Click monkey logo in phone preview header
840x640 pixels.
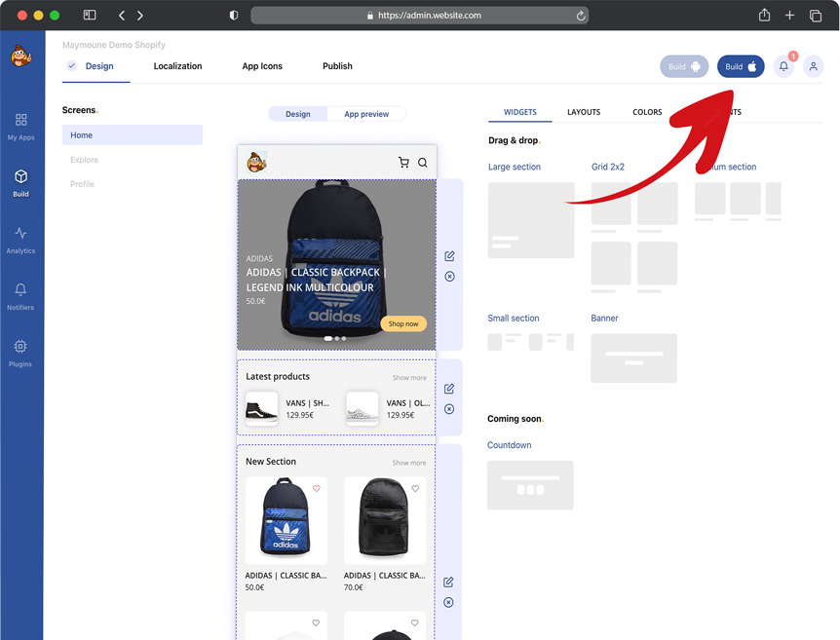pyautogui.click(x=256, y=162)
